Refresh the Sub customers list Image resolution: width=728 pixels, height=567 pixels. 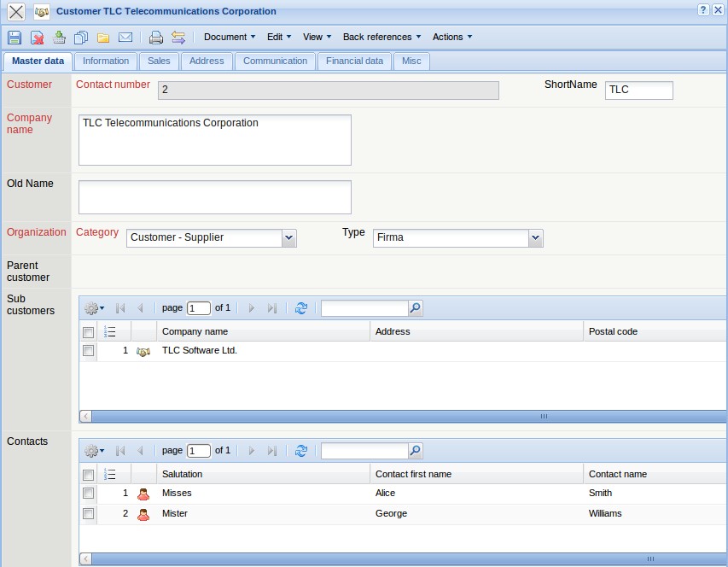300,308
